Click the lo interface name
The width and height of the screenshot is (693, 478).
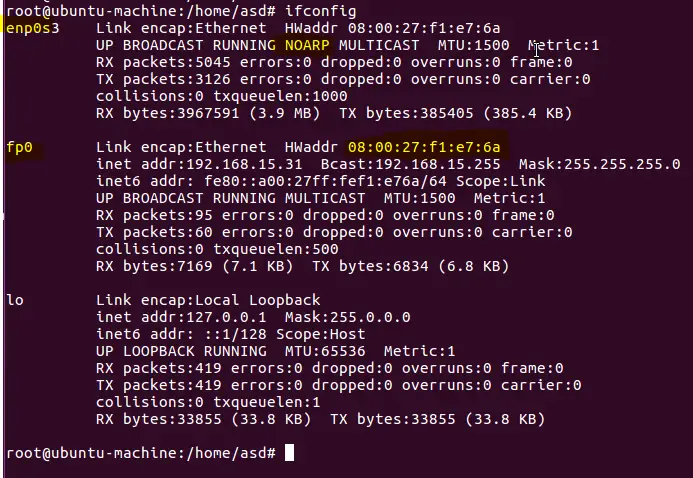(15, 300)
